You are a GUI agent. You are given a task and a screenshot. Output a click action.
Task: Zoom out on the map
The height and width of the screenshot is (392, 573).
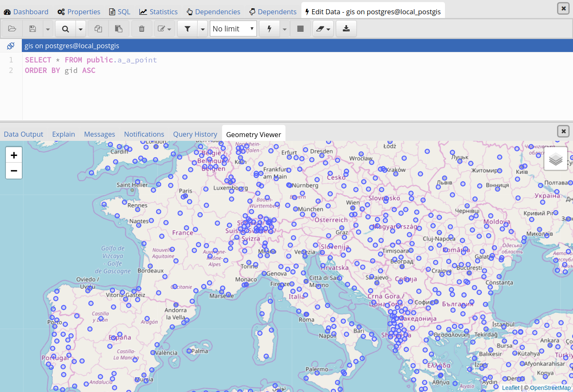[x=14, y=171]
